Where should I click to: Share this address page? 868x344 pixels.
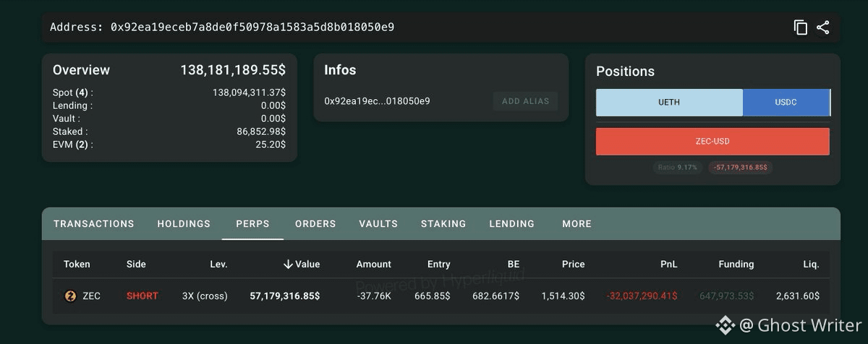click(x=823, y=27)
